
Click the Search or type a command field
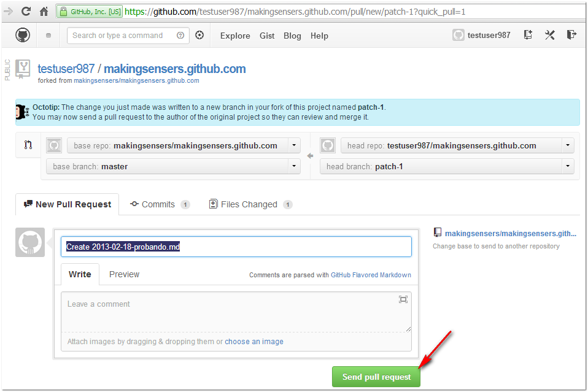pos(128,36)
